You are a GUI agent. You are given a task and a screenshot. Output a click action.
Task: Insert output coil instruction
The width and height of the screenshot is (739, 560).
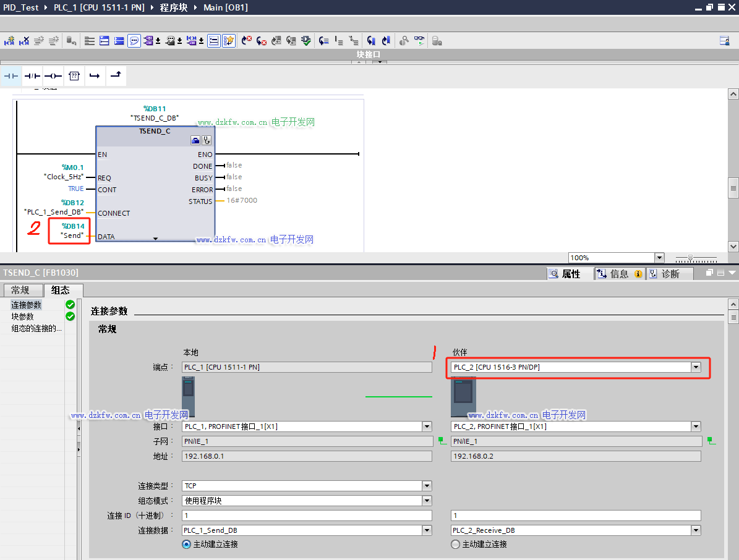click(53, 76)
